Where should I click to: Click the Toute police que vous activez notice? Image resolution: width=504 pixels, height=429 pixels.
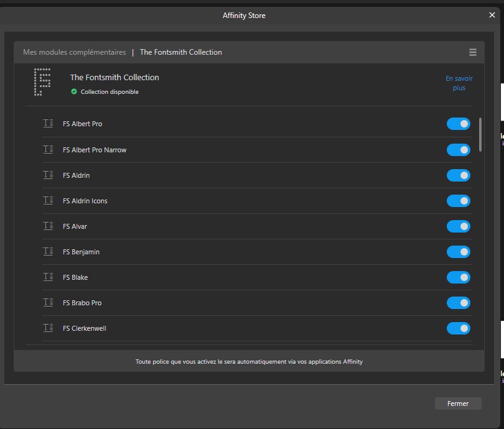(249, 362)
